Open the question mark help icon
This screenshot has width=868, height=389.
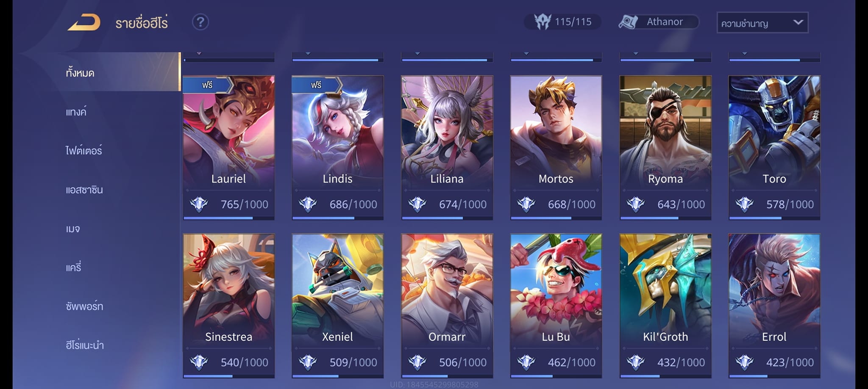200,22
